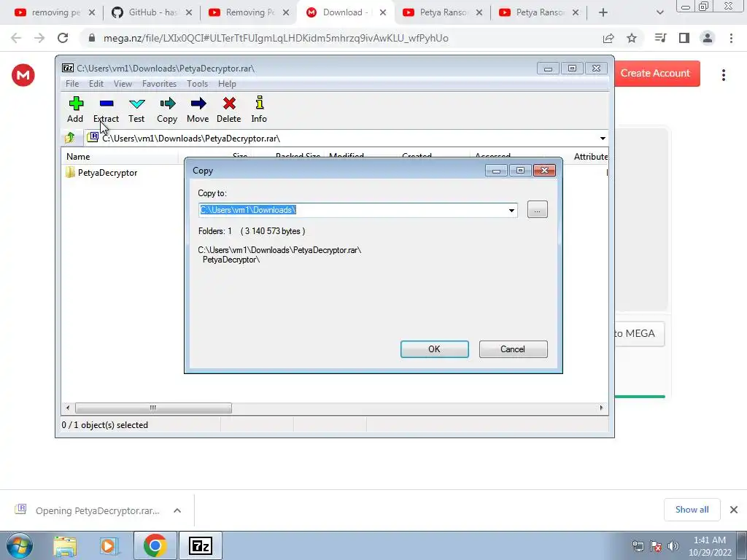Browse for destination with the ... button
Screen dimensions: 747x560
click(x=538, y=210)
